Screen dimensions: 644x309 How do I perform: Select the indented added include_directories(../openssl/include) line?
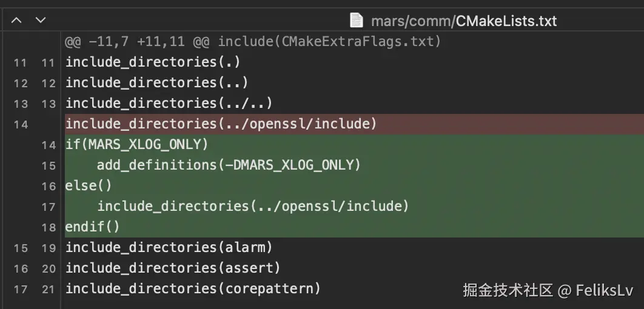coord(253,206)
